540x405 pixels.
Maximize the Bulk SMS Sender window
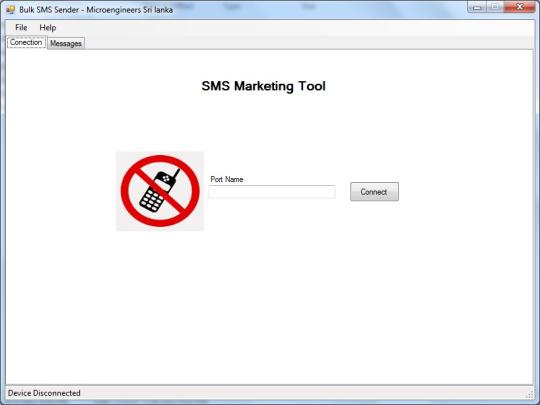495,7
